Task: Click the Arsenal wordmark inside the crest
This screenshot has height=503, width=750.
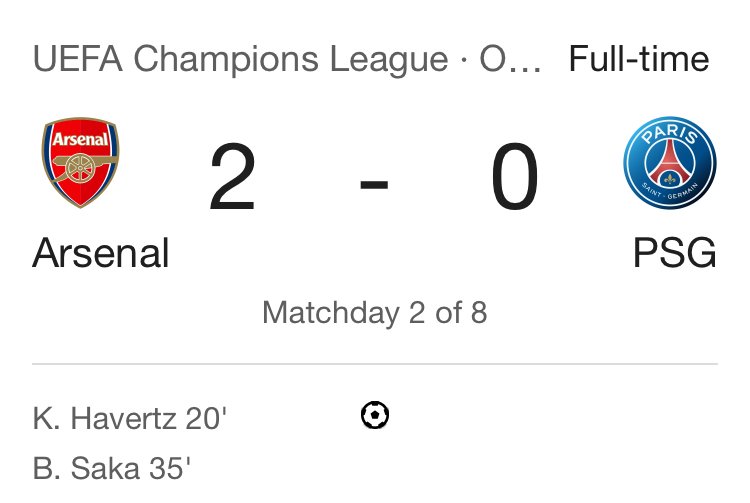Action: pos(80,139)
